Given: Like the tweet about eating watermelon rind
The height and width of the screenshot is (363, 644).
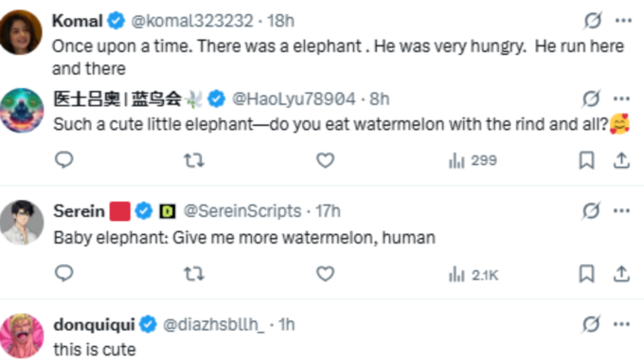Looking at the screenshot, I should [325, 160].
